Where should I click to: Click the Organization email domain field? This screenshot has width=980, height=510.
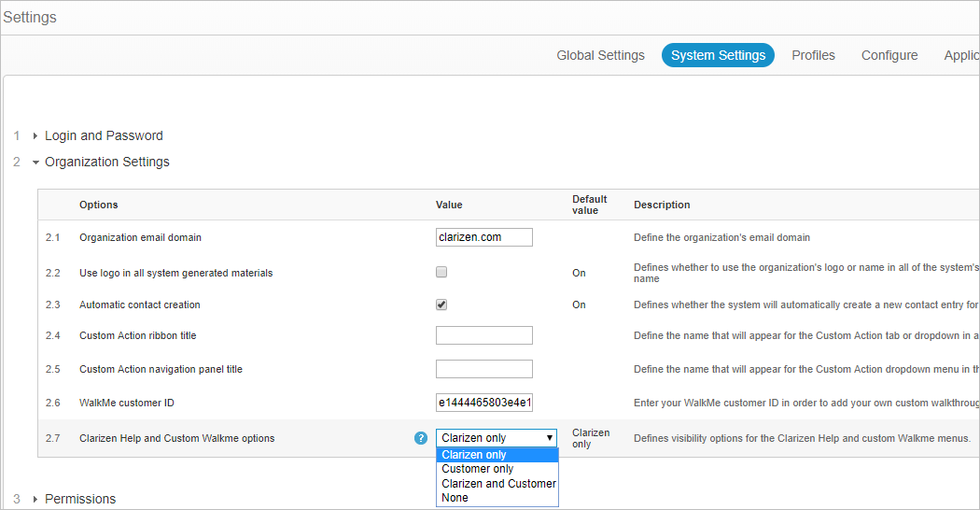point(483,237)
